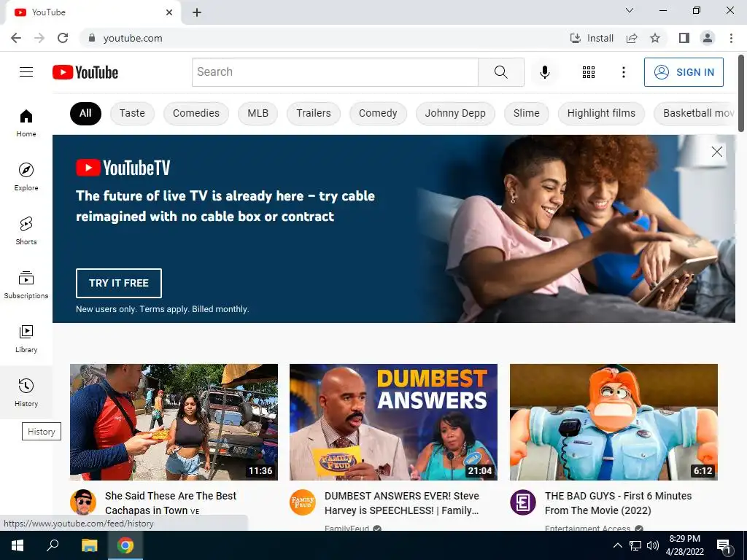Open History in sidebar
Screen dimensions: 747x560
pyautogui.click(x=26, y=392)
